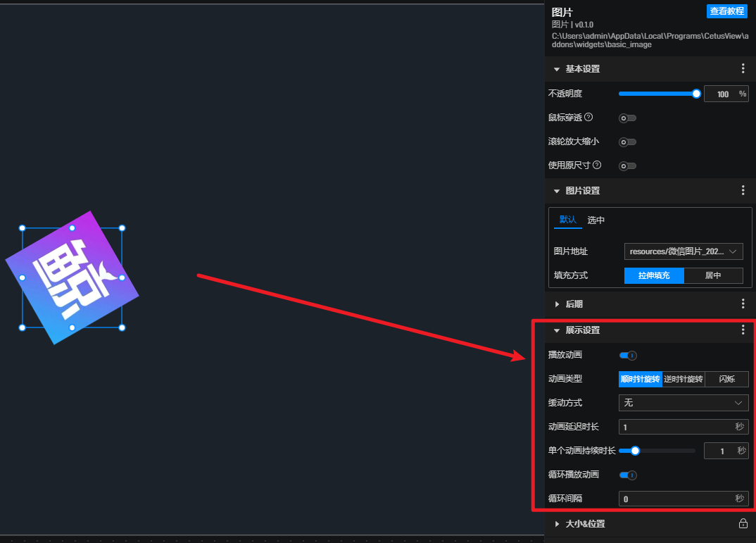Click help icon next to 鼠标穿透
The image size is (756, 543).
[x=588, y=118]
